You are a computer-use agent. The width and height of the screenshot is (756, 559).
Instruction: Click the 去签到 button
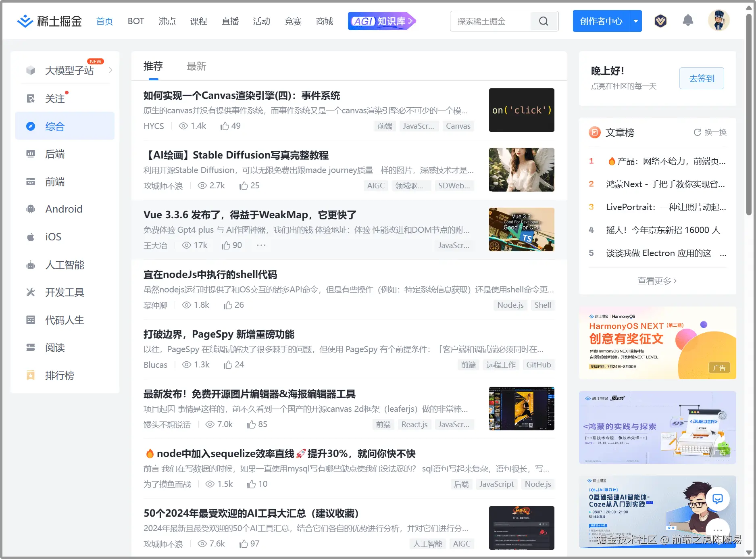[x=702, y=78]
